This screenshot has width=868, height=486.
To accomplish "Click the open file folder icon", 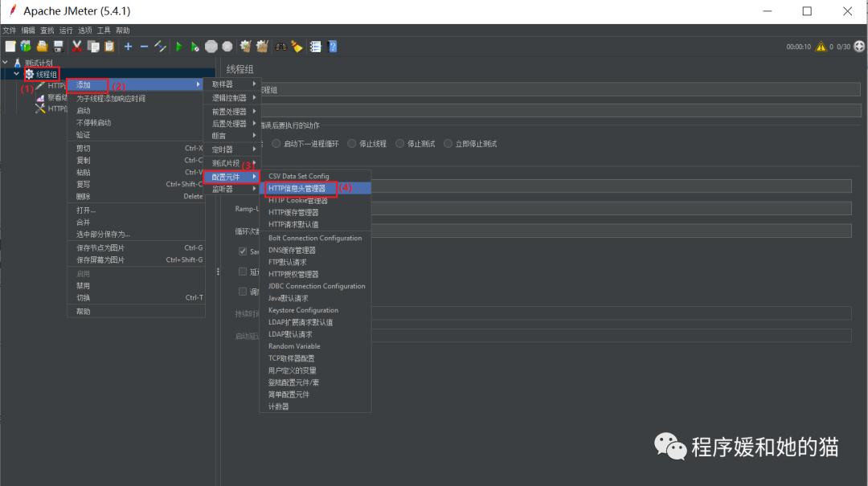I will [x=42, y=47].
